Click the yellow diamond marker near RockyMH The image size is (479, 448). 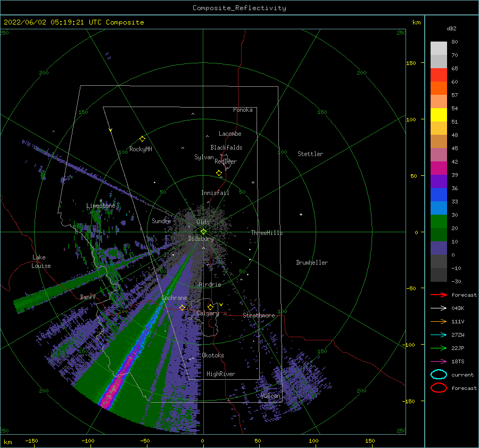tap(142, 139)
